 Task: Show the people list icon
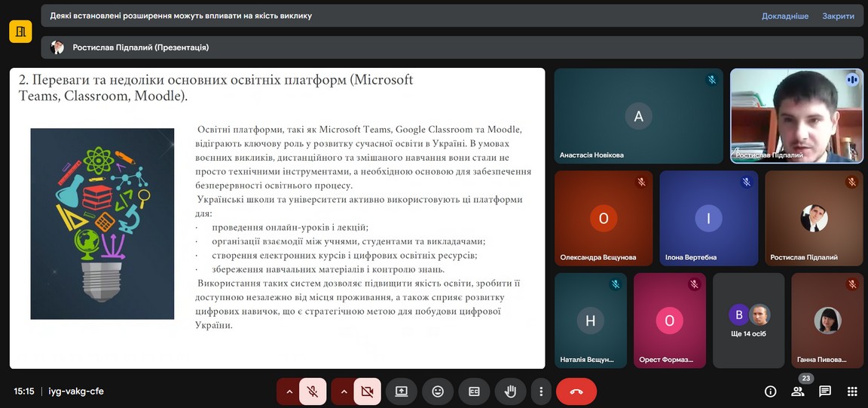[x=798, y=391]
